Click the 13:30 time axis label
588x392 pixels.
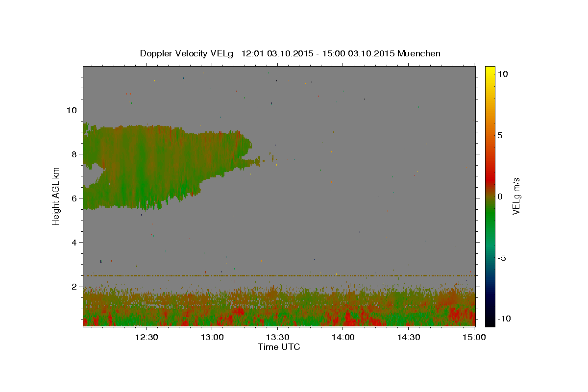[x=278, y=337]
